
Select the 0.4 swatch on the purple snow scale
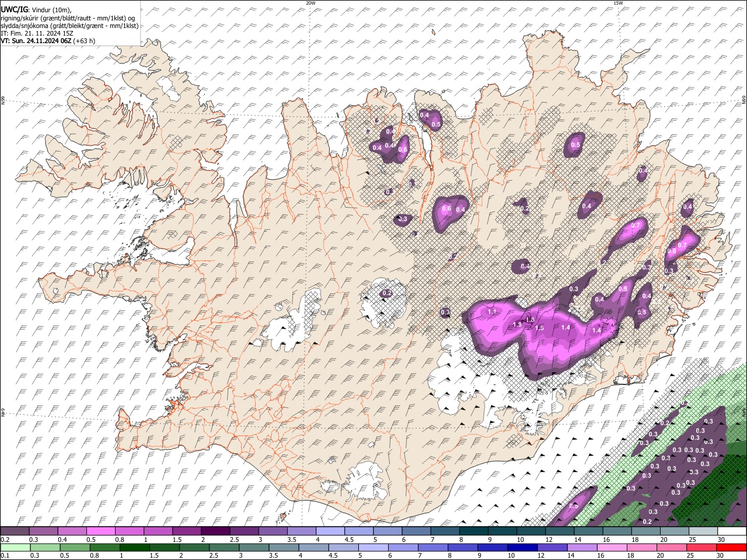[72, 531]
